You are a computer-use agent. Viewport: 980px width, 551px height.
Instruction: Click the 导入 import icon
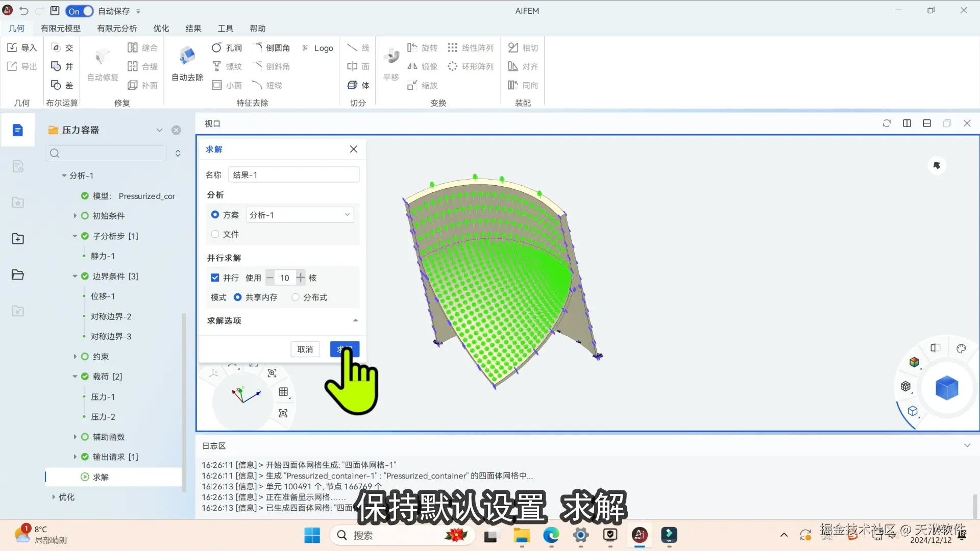12,47
